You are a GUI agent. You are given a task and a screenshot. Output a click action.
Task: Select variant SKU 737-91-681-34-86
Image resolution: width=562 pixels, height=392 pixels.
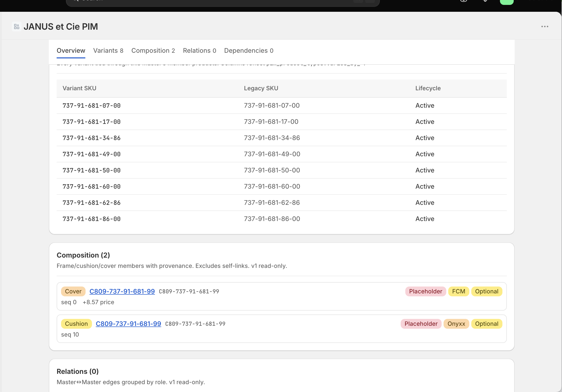tap(91, 138)
